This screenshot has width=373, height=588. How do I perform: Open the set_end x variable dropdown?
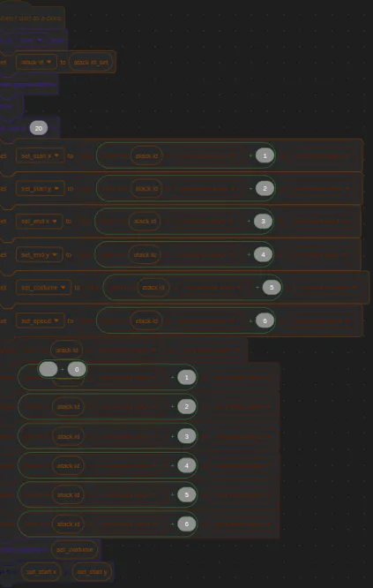click(40, 222)
